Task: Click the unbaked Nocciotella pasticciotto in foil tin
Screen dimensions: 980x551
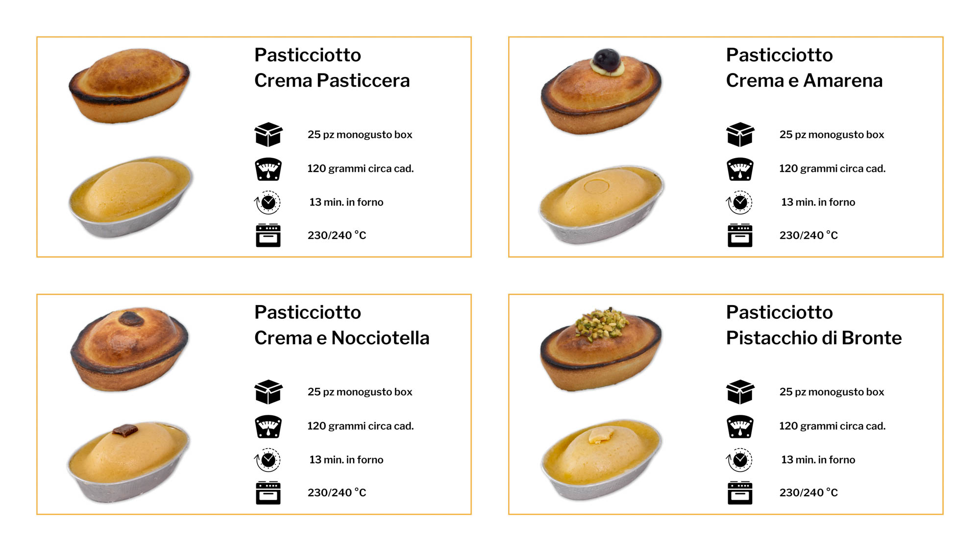Action: (128, 461)
